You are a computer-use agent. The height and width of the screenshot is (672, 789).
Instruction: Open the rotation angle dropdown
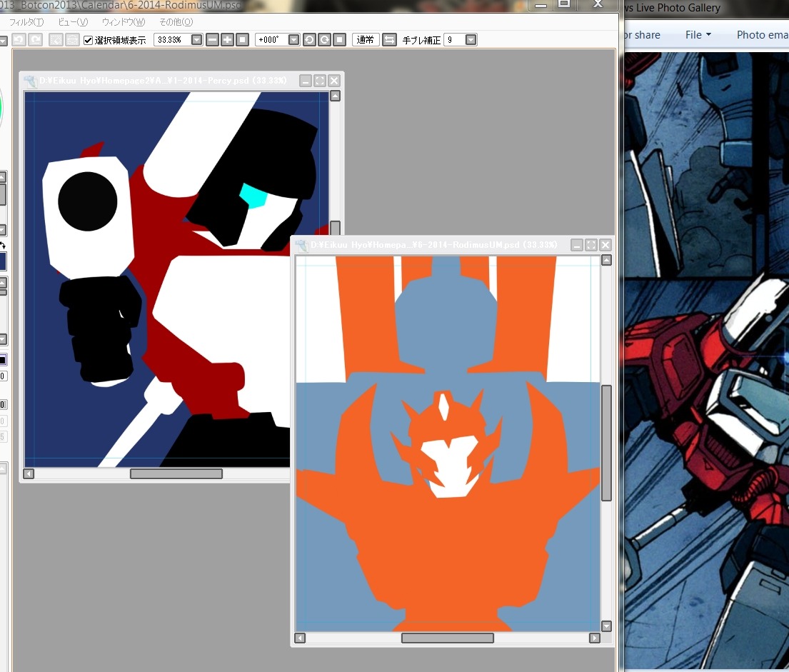tap(294, 40)
